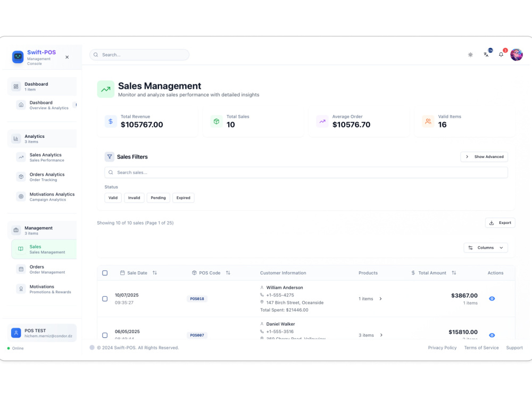
Task: Select the Daniel Walker row checkbox
Action: [x=105, y=335]
